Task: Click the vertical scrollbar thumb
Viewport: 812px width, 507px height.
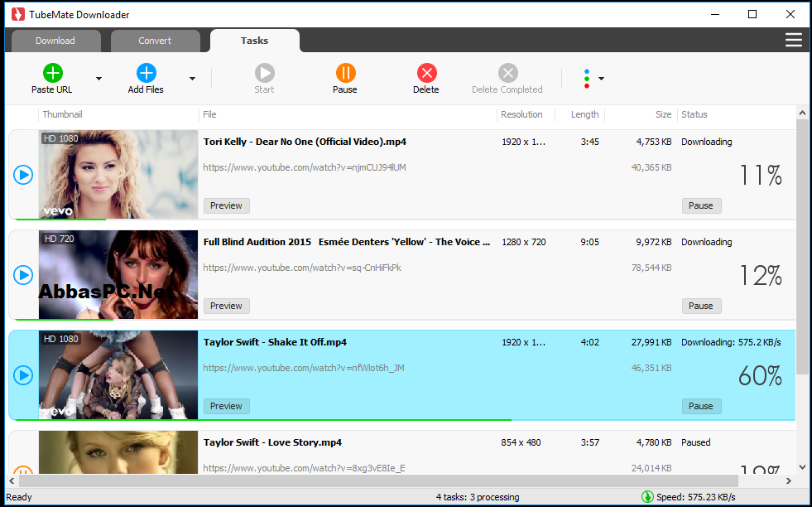Action: pos(802,246)
